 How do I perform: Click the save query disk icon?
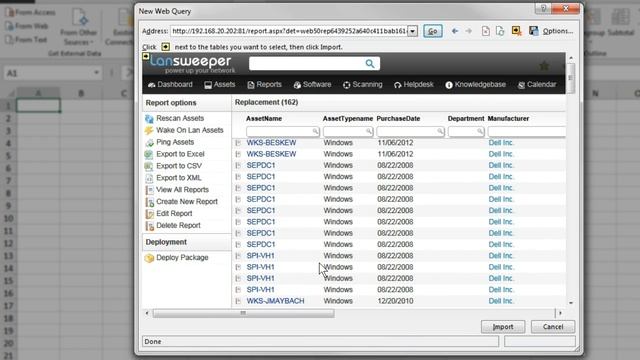coord(533,31)
